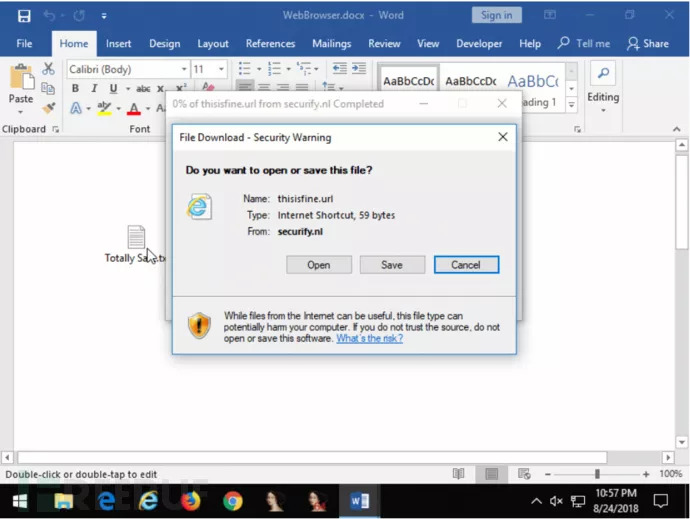This screenshot has width=690, height=519.
Task: Apply strikethrough with the abc icon
Action: 143,88
